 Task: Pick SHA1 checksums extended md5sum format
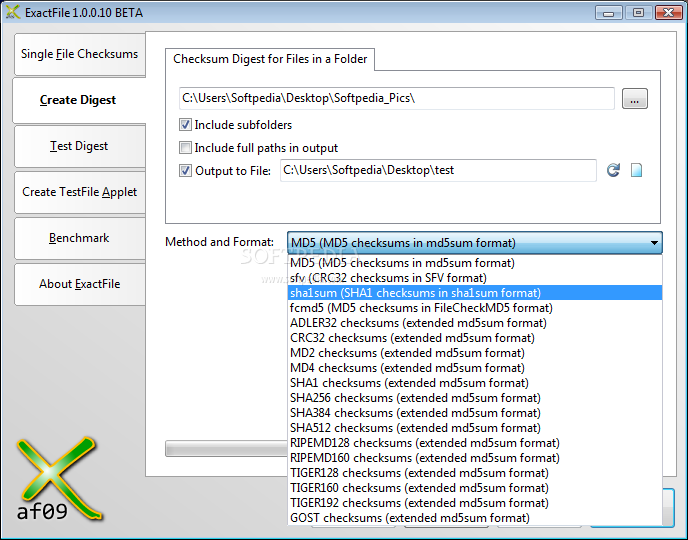coord(475,383)
